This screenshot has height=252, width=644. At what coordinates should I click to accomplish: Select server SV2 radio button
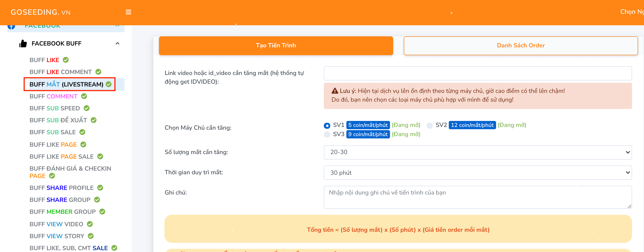pyautogui.click(x=429, y=125)
